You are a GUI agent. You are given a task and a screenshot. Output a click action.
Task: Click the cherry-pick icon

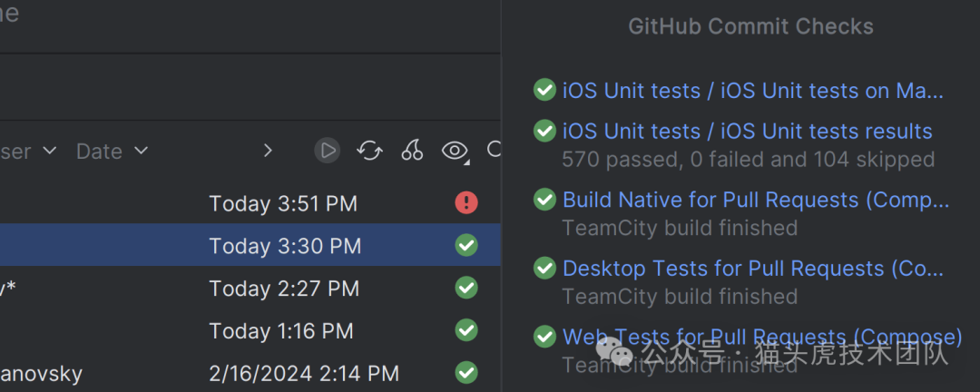point(412,151)
